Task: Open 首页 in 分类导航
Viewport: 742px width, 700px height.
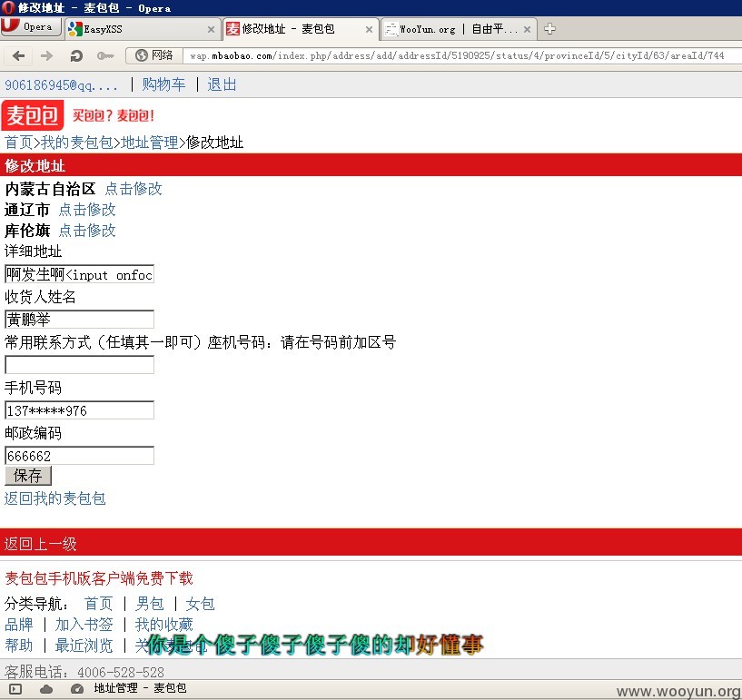Action: 98,604
